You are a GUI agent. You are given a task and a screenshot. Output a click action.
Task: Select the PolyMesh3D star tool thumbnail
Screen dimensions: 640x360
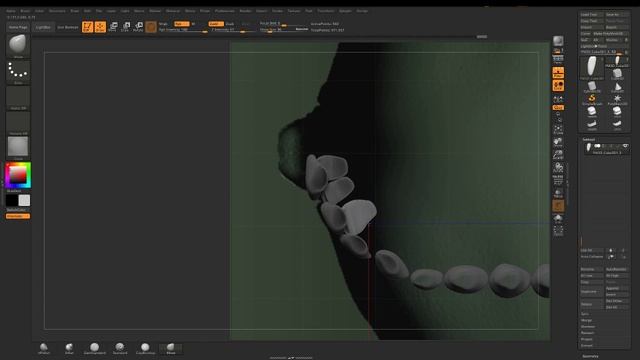pos(617,100)
